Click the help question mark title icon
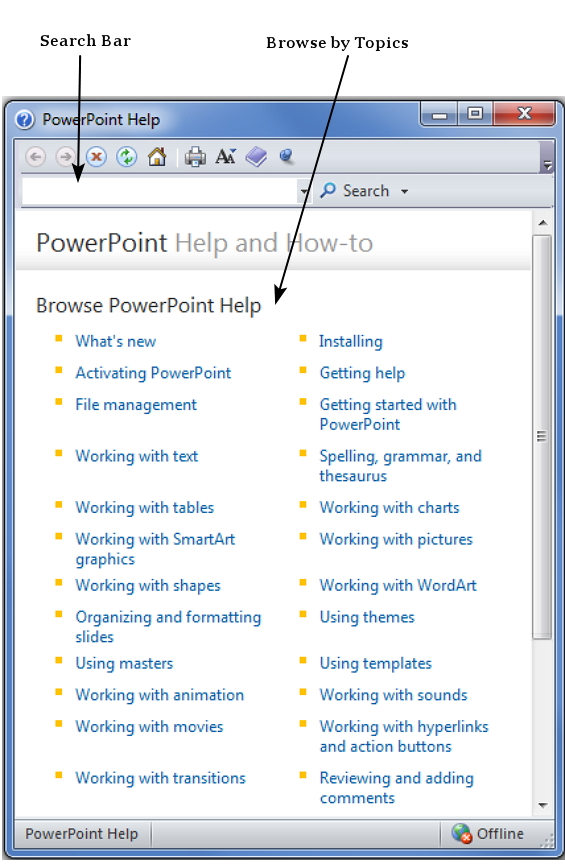This screenshot has height=866, width=565. click(25, 119)
